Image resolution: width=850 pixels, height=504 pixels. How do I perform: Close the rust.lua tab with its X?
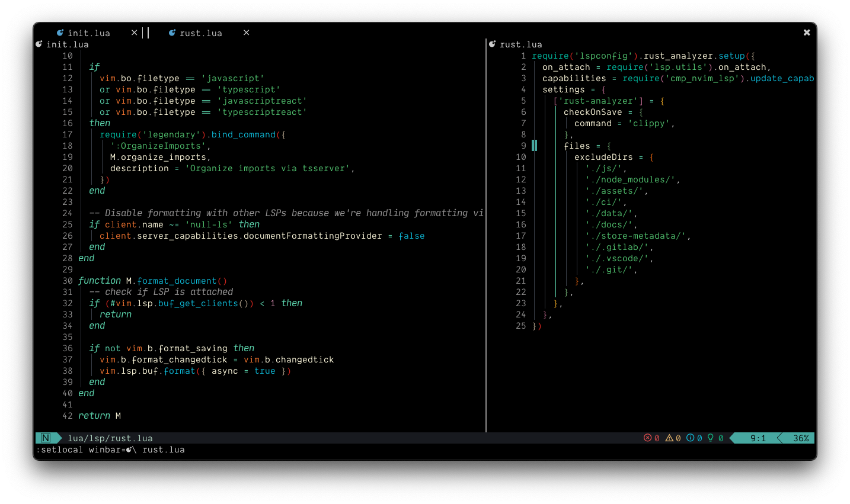246,33
